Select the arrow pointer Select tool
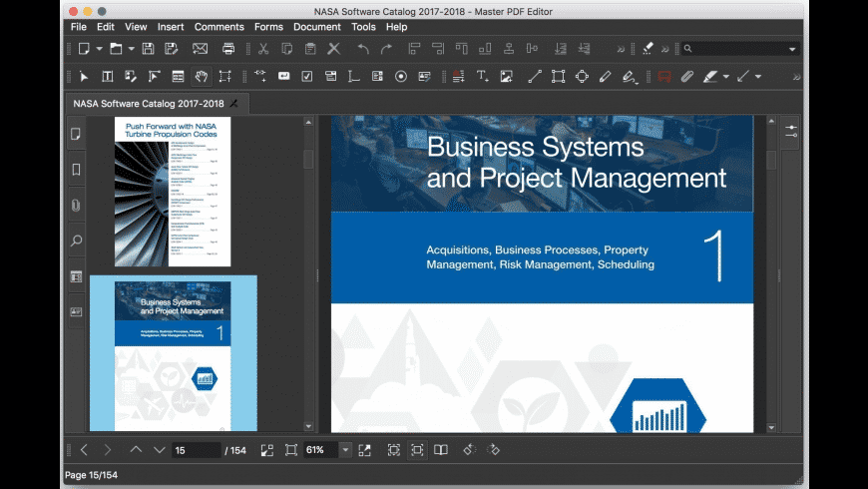The width and height of the screenshot is (868, 489). 84,77
